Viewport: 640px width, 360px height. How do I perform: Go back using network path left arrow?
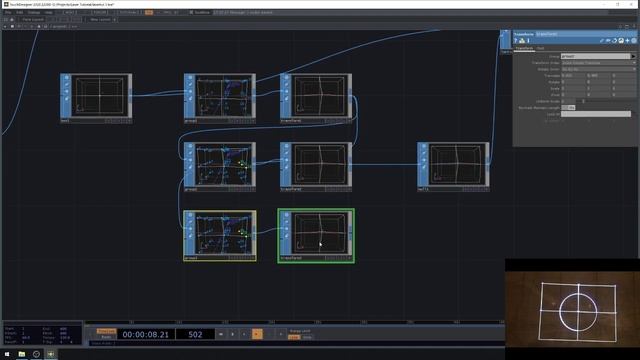click(x=4, y=27)
